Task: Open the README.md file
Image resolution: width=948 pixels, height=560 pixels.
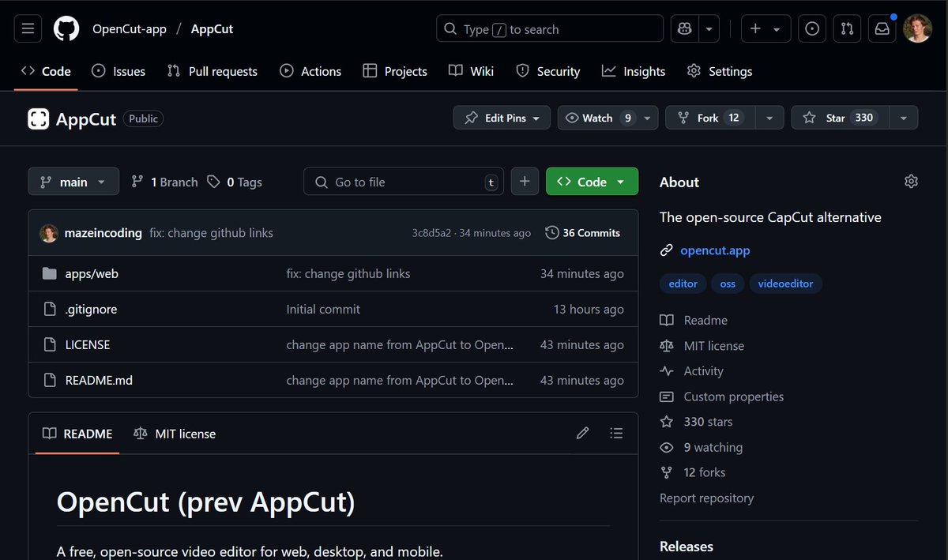Action: [x=99, y=380]
